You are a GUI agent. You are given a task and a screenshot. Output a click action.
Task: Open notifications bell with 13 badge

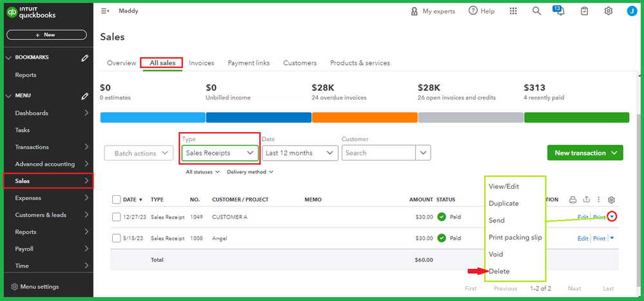558,11
